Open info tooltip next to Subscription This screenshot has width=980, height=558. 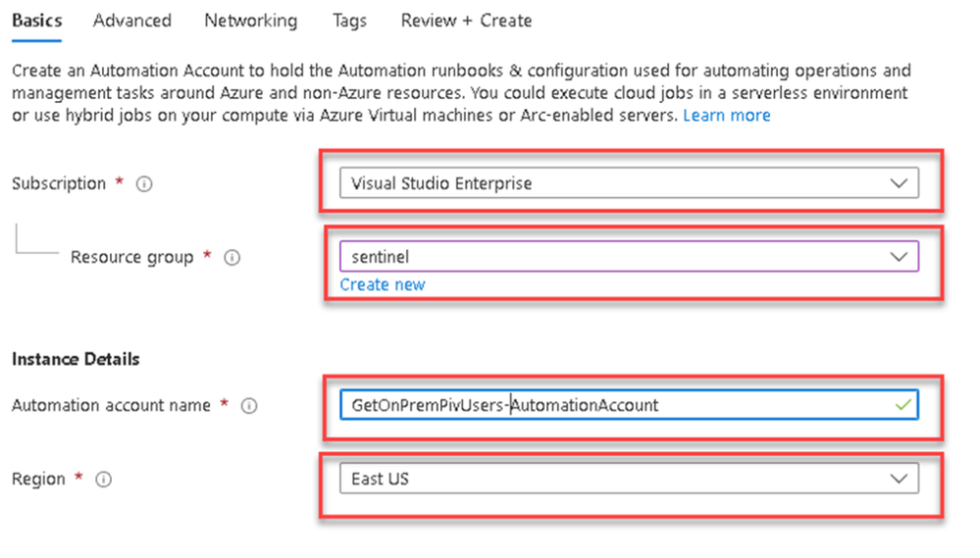click(144, 184)
